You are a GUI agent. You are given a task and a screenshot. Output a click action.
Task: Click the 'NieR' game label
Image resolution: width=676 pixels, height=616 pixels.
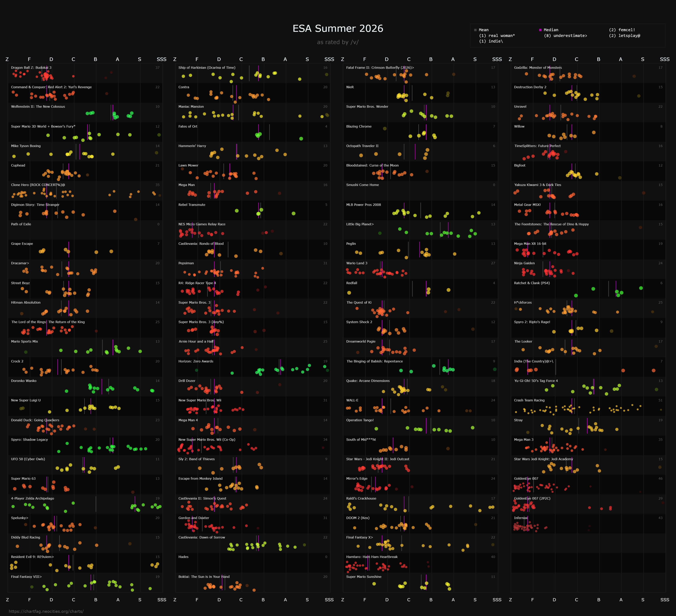[x=350, y=87]
